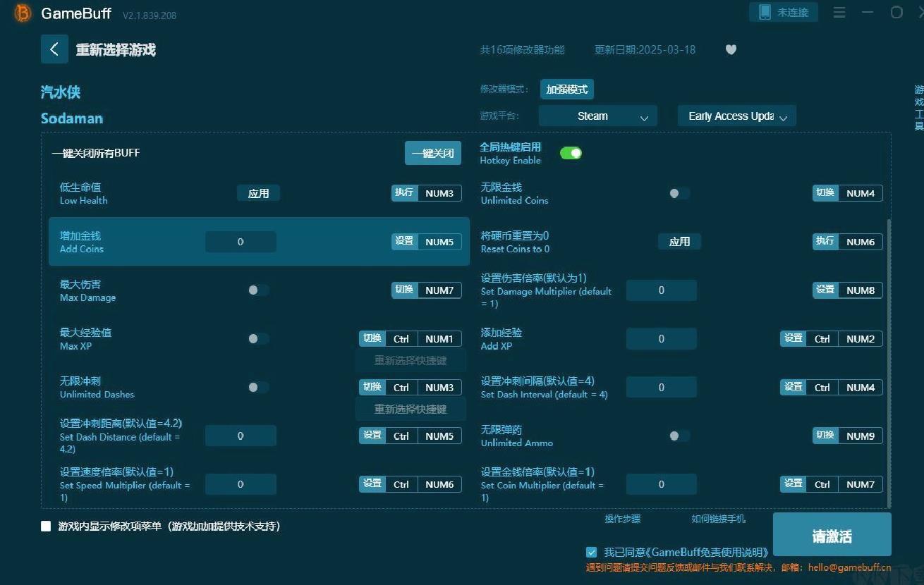The image size is (924, 585).
Task: Click 重新选择游戏 header text
Action: coord(116,50)
